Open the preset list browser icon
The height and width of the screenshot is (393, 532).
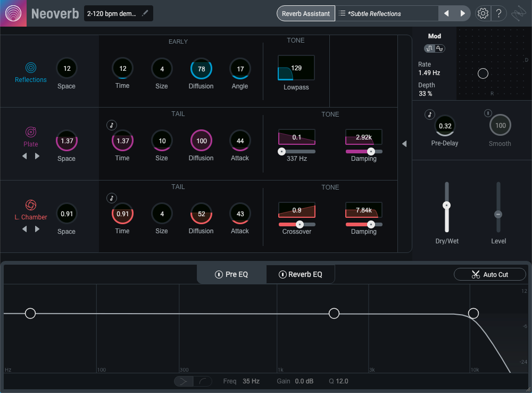(342, 13)
